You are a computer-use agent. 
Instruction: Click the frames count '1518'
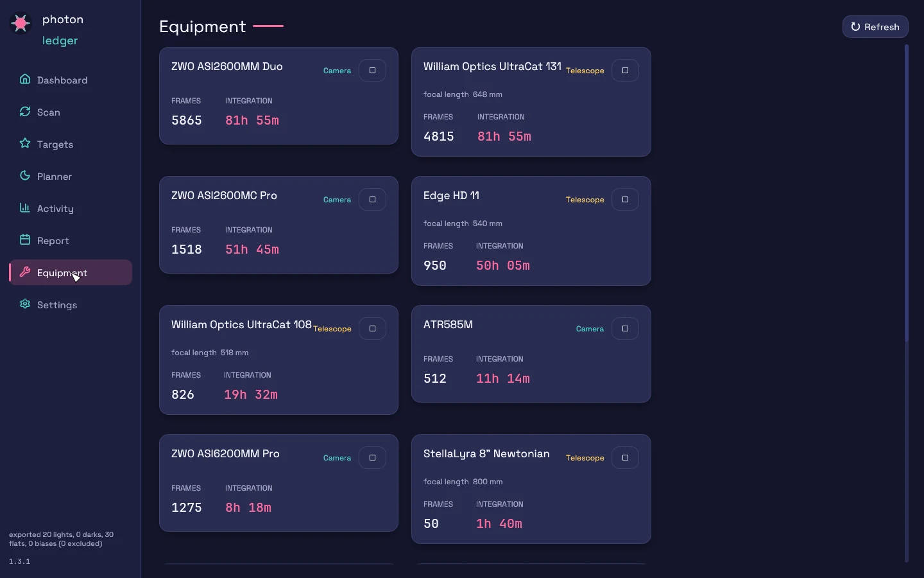[187, 250]
